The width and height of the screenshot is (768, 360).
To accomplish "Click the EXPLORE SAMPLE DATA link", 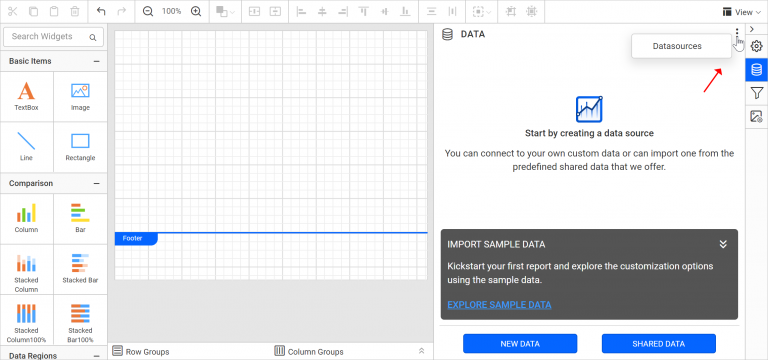I will coord(499,305).
